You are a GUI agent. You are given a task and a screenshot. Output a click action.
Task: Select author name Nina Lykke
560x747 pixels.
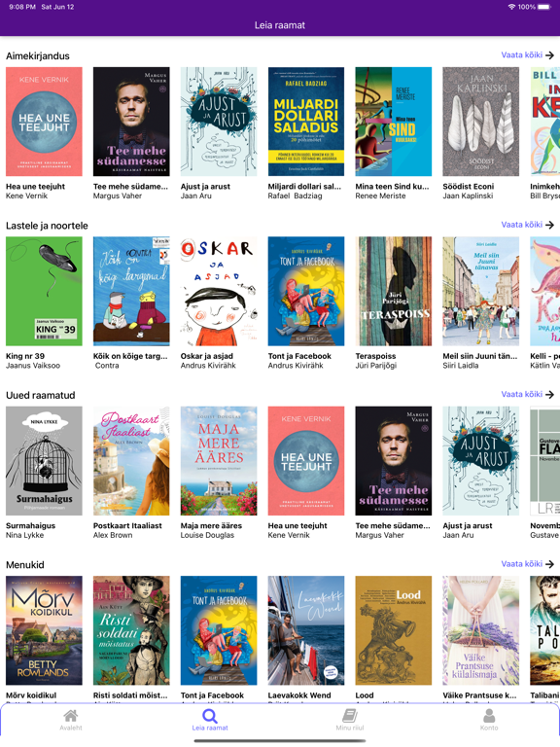click(24, 535)
